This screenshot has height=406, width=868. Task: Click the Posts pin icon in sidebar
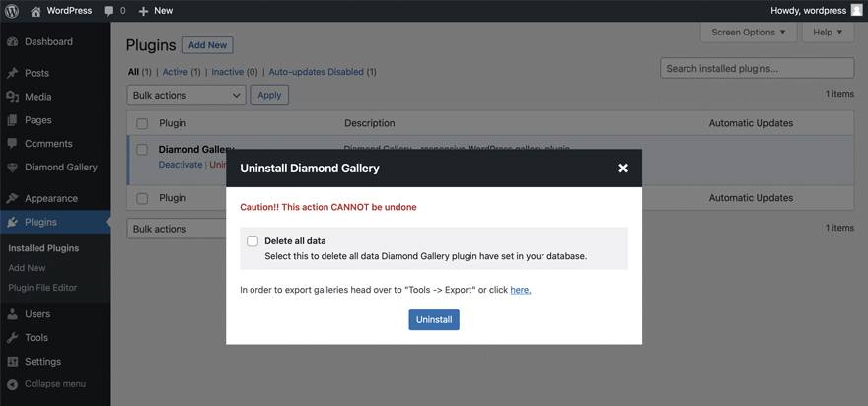pos(12,73)
